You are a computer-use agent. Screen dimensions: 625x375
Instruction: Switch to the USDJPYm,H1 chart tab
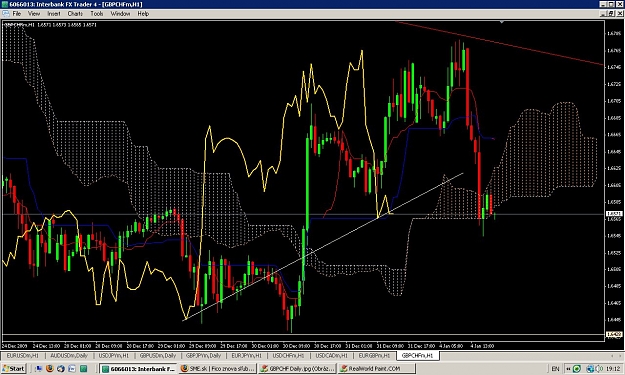coord(113,355)
